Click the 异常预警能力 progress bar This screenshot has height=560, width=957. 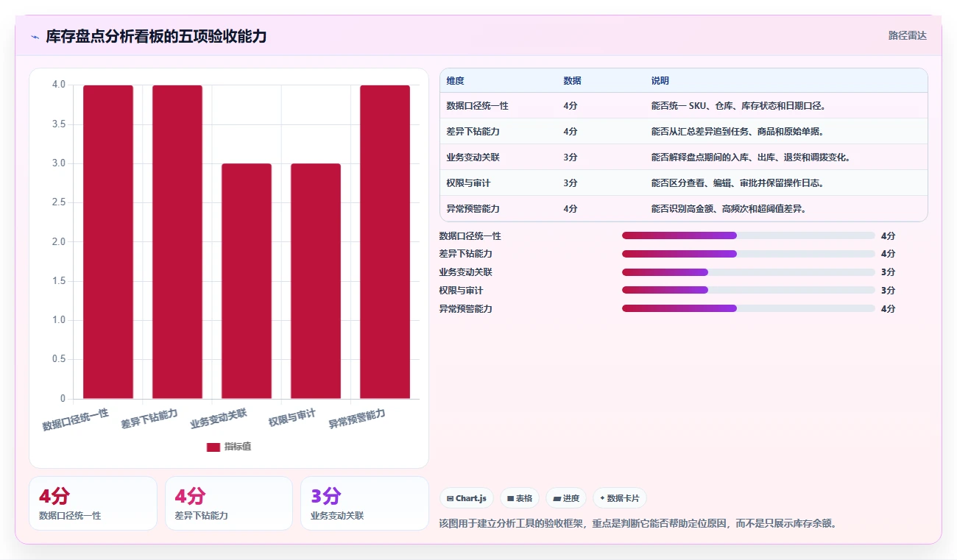pos(749,308)
